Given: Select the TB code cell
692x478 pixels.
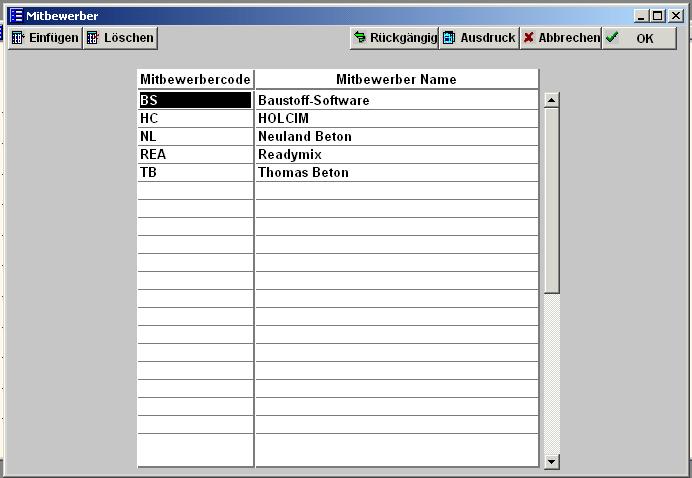Looking at the screenshot, I should click(x=195, y=172).
